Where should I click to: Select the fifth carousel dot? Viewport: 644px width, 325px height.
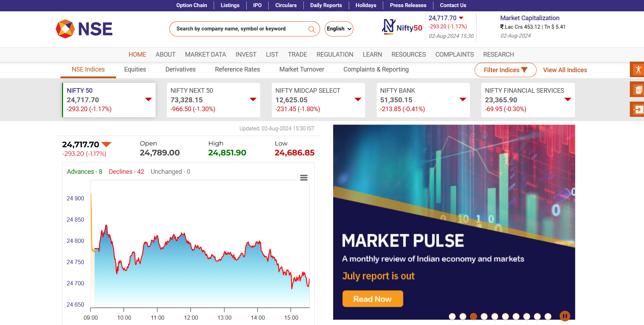495,317
